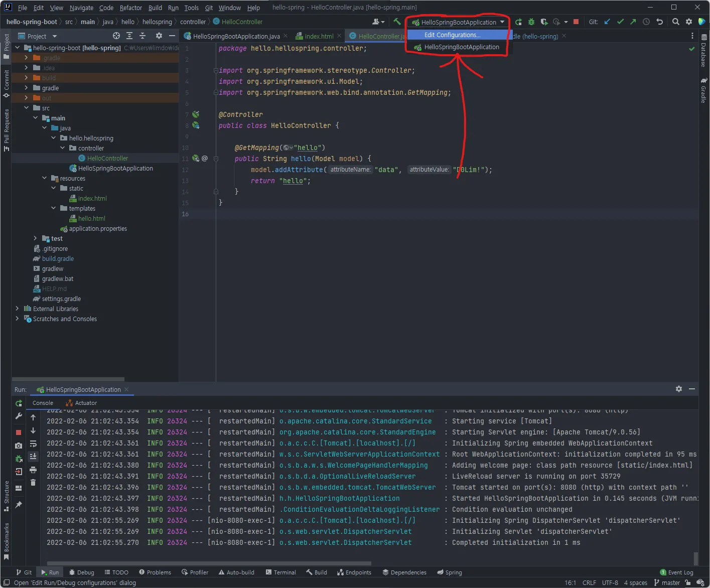This screenshot has height=588, width=710.
Task: Switch to index.html editor tab
Action: click(x=319, y=36)
